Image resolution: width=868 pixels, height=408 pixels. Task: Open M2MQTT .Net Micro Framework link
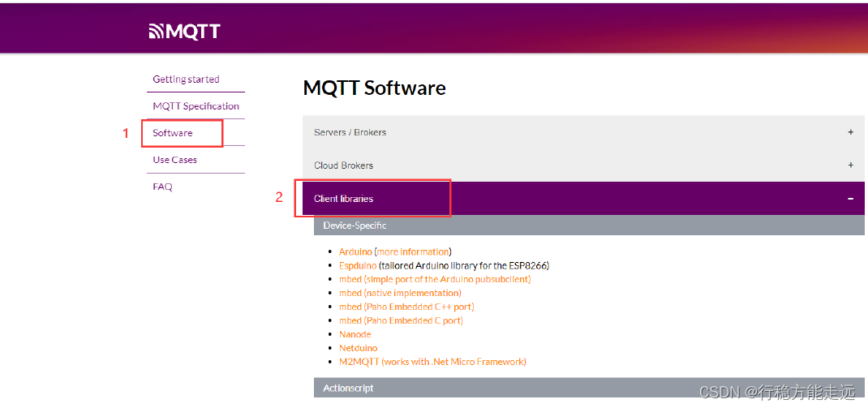tap(433, 362)
